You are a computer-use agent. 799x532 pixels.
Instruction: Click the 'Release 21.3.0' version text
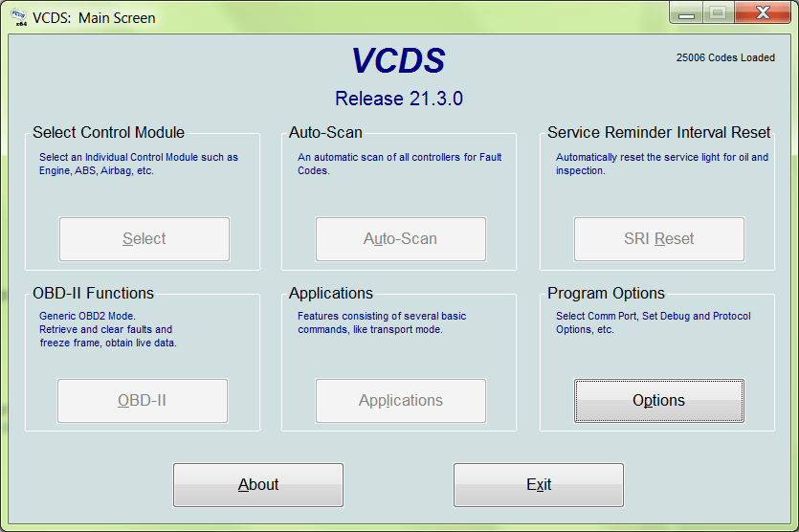tap(399, 99)
